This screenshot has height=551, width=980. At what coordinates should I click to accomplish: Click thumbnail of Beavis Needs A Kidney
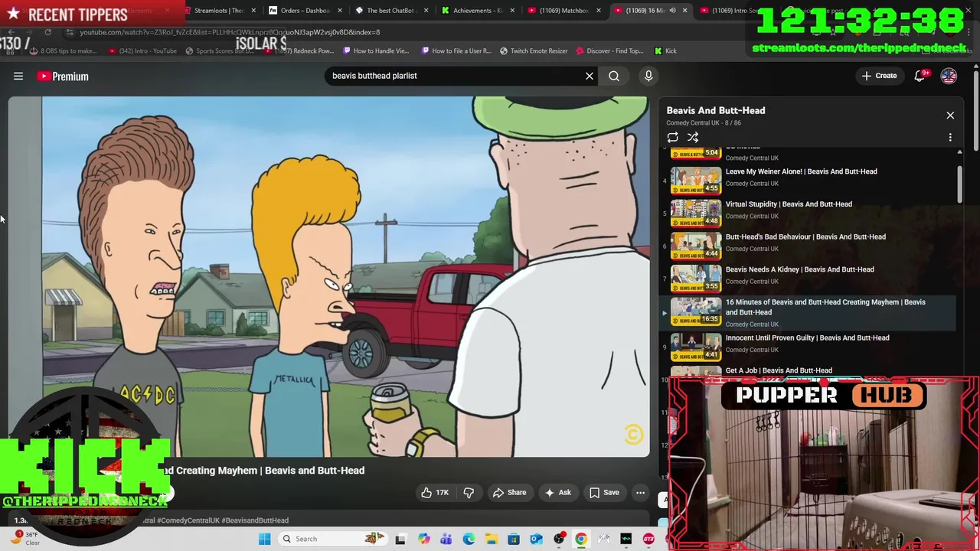pos(696,278)
